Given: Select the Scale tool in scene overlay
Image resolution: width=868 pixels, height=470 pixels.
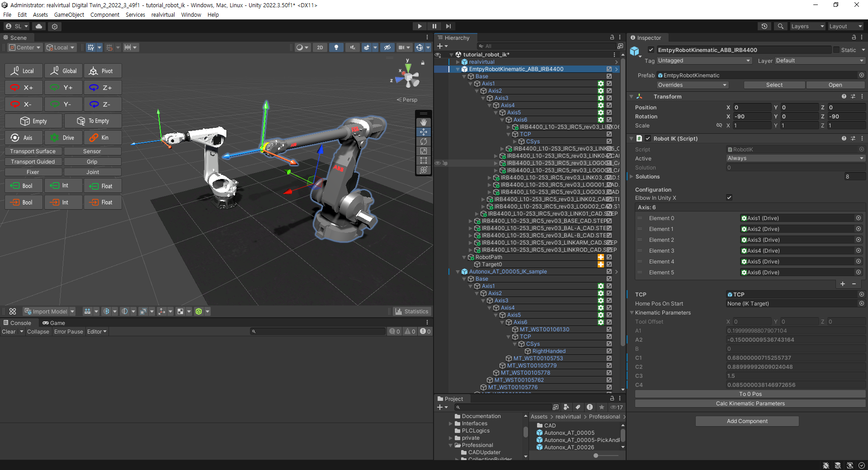Looking at the screenshot, I should [x=424, y=151].
